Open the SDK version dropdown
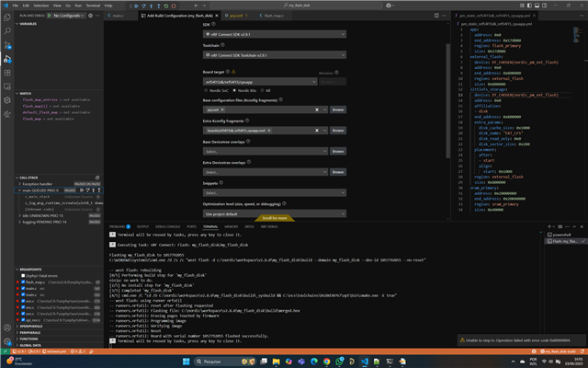This screenshot has height=368, width=588. pyautogui.click(x=275, y=34)
